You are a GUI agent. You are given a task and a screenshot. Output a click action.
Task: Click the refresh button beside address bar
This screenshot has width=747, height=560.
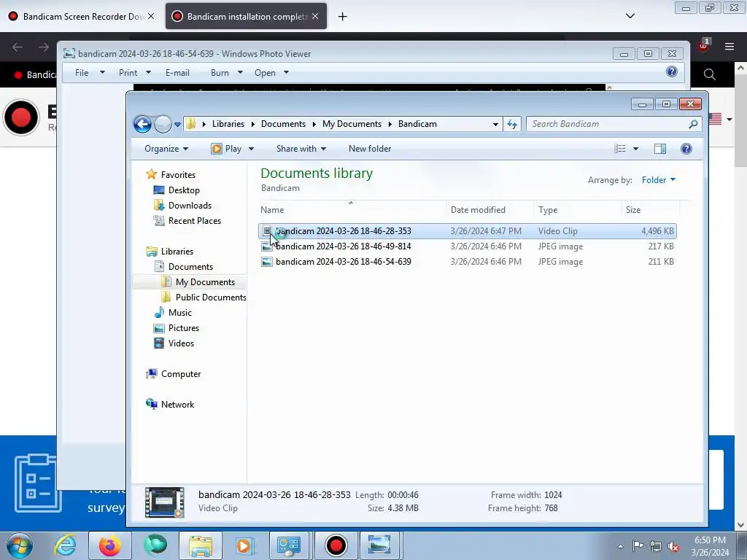coord(512,124)
